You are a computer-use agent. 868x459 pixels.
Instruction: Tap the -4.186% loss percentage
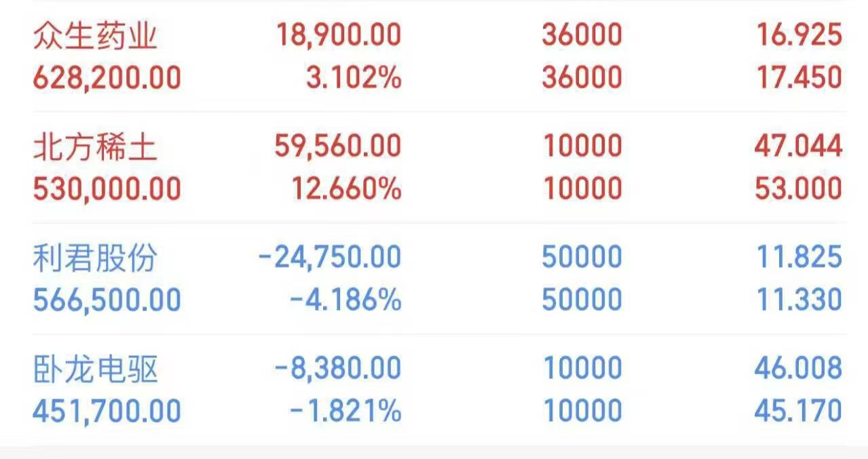click(x=345, y=300)
